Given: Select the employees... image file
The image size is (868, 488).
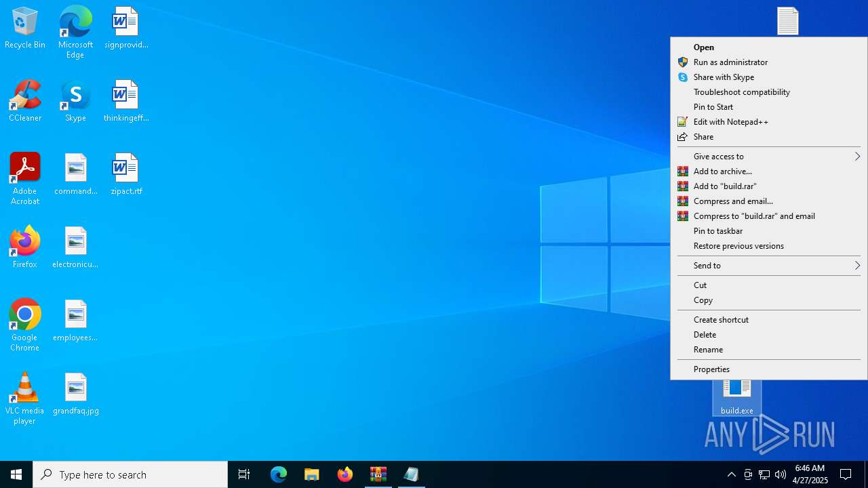Looking at the screenshot, I should coord(75,321).
